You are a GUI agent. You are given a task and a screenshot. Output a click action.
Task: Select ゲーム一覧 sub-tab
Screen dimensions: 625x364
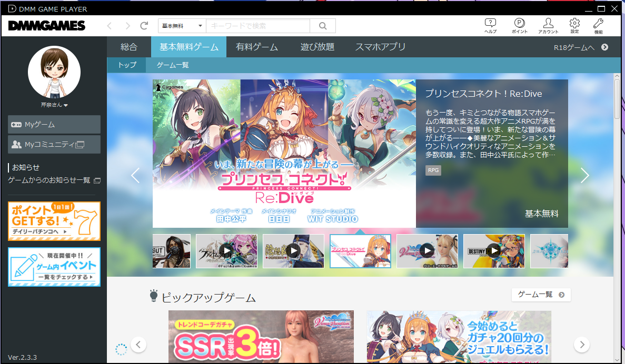tap(173, 65)
